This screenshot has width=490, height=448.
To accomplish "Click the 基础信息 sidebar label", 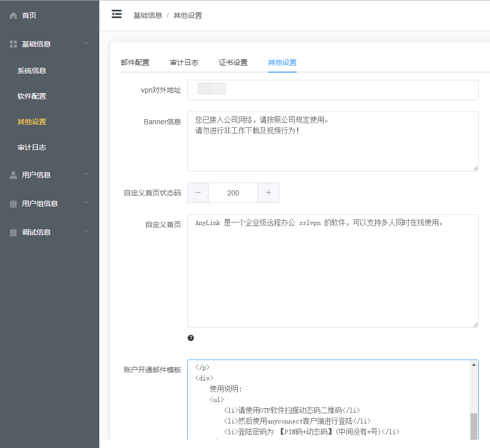I will pyautogui.click(x=36, y=44).
